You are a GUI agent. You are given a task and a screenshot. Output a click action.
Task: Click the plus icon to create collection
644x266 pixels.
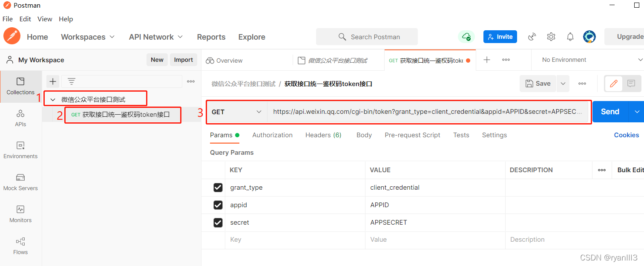point(53,81)
